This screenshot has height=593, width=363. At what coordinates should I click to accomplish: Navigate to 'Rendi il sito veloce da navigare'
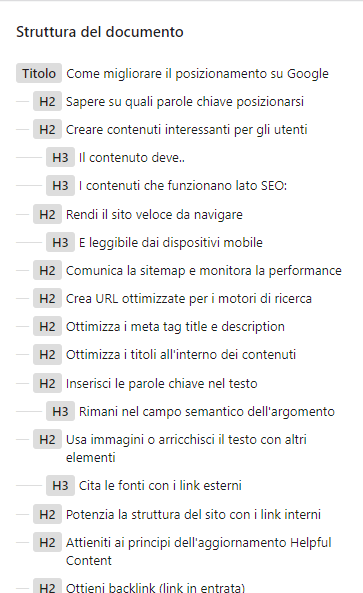(154, 214)
